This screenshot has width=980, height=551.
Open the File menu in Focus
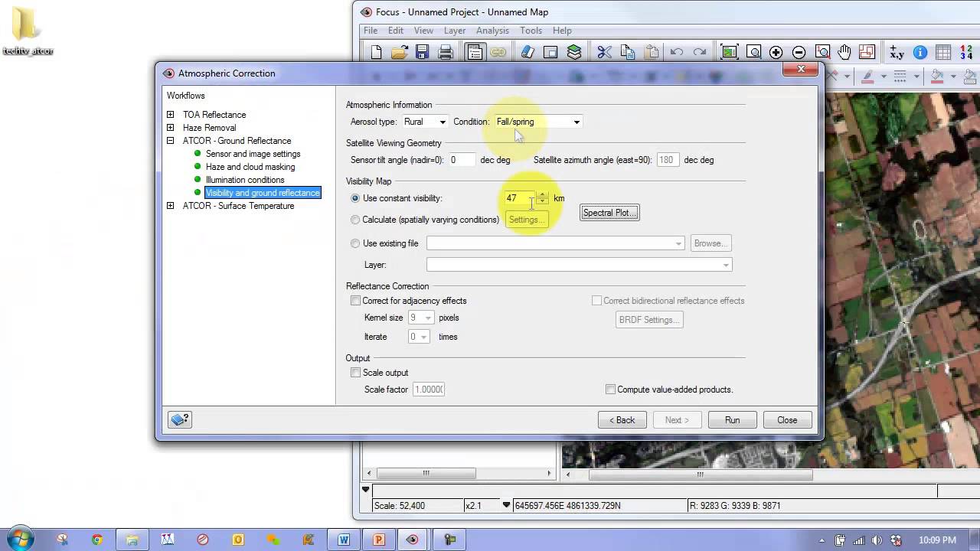[x=371, y=31]
